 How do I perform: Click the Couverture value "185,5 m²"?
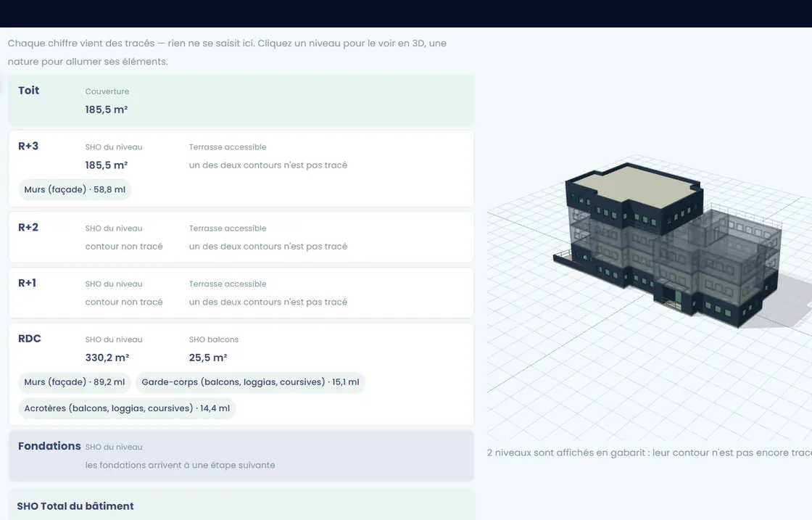[x=107, y=110]
